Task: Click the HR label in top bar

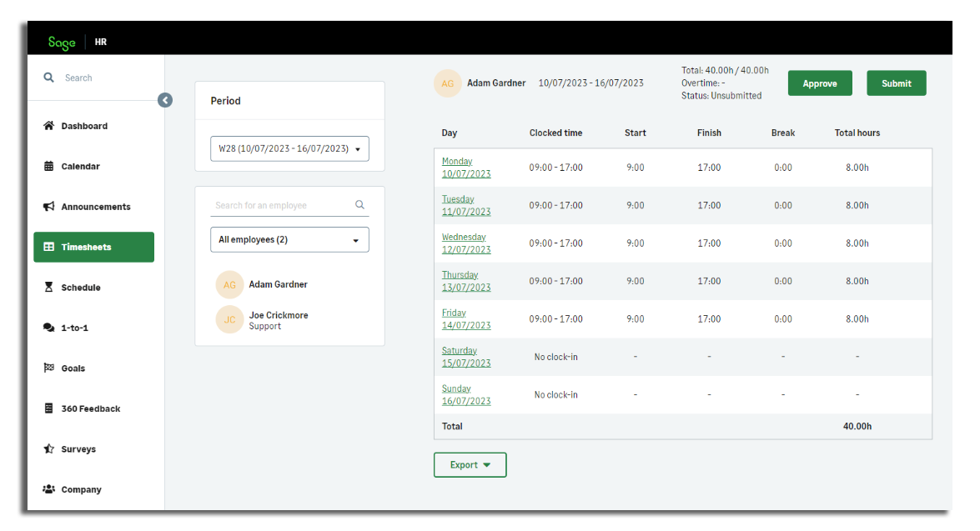Action: click(101, 42)
